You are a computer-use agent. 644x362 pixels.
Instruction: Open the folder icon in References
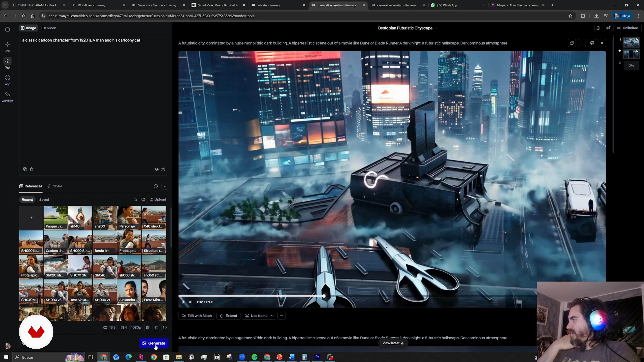[x=143, y=199]
